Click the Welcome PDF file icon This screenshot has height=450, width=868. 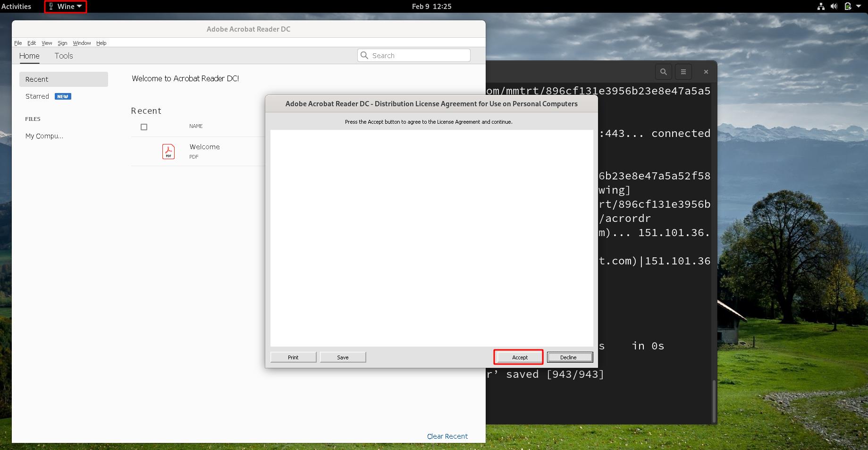[x=169, y=152]
